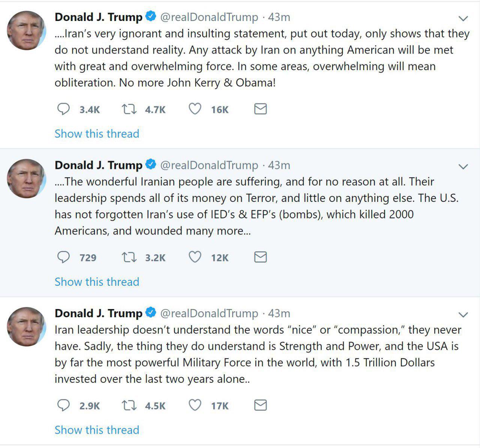Open the first tweet's chevron options menu
The image size is (480, 448).
pos(463,18)
